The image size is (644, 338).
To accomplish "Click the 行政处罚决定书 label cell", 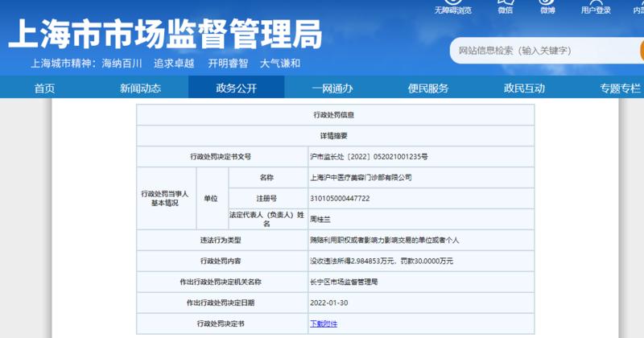I will click(x=222, y=324).
